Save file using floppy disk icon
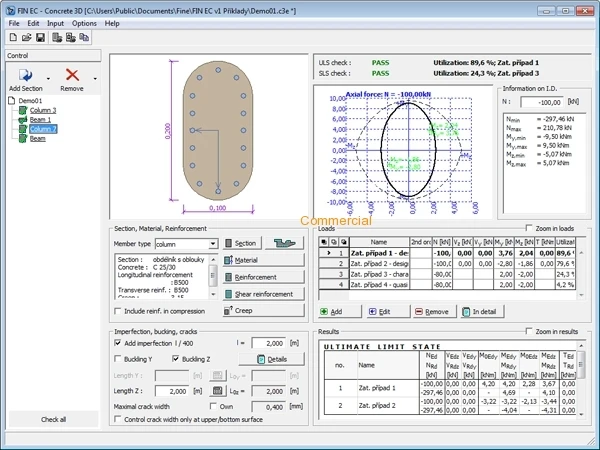The height and width of the screenshot is (450, 600). coord(40,37)
